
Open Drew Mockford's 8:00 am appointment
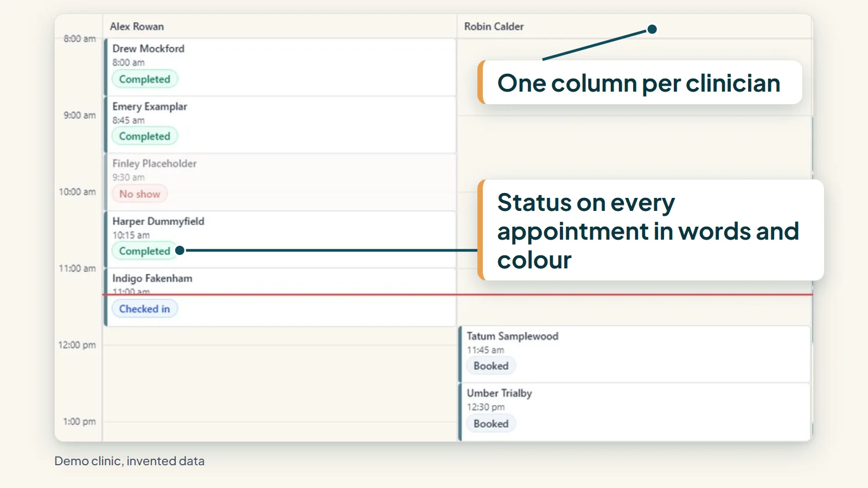[x=280, y=67]
